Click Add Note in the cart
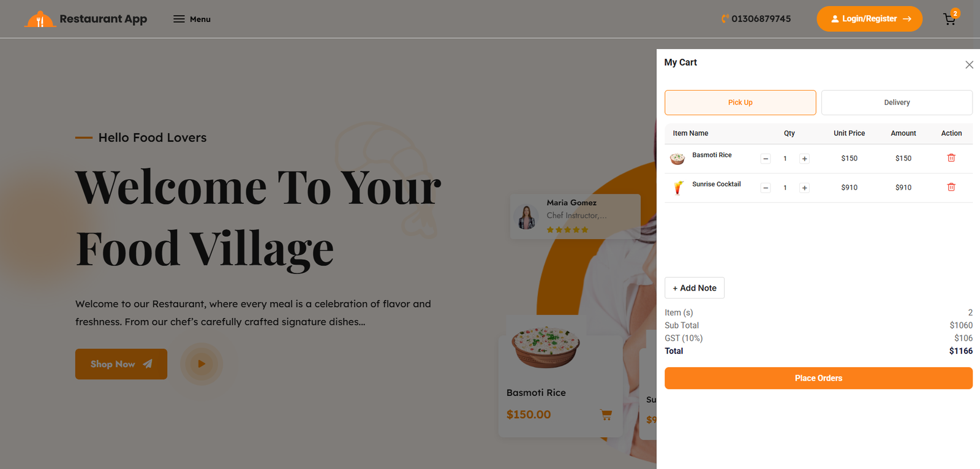The height and width of the screenshot is (469, 980). click(x=695, y=288)
